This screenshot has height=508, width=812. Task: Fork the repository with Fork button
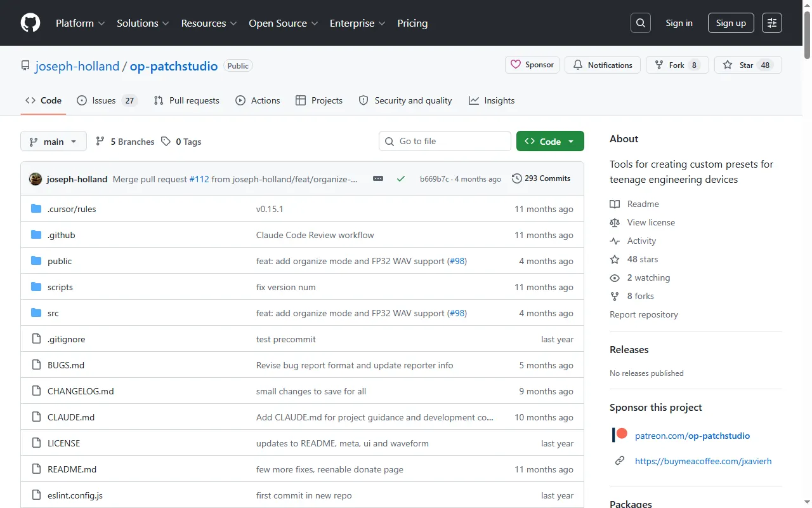[x=678, y=65]
